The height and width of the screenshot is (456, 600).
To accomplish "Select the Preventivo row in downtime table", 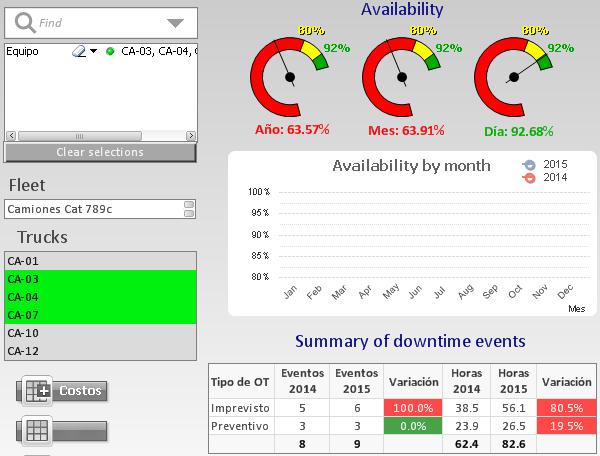I will [x=239, y=428].
